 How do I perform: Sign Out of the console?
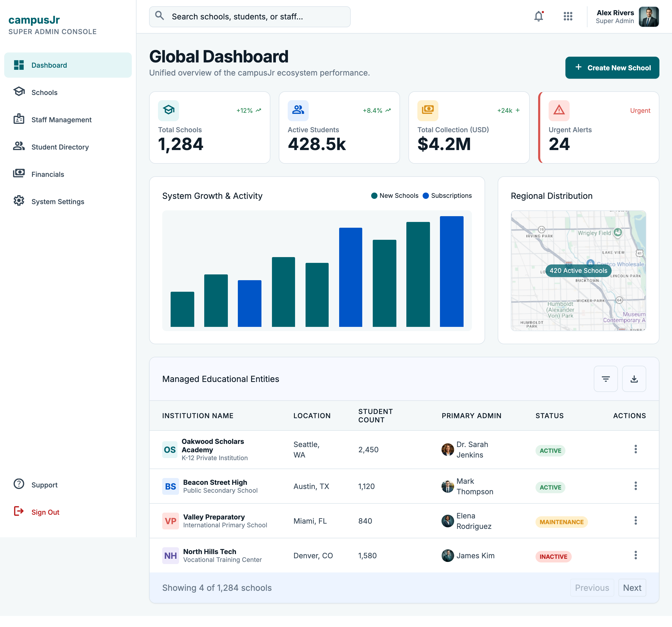68,512
